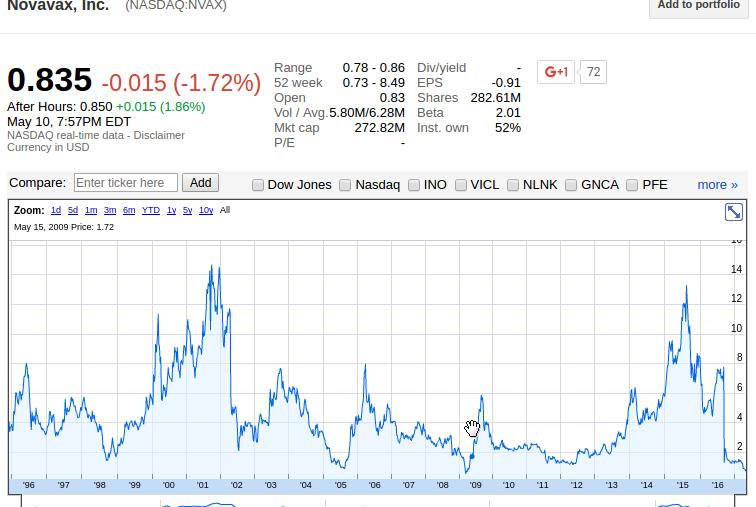This screenshot has height=507, width=756.
Task: Choose the 3m zoom range
Action: point(110,210)
